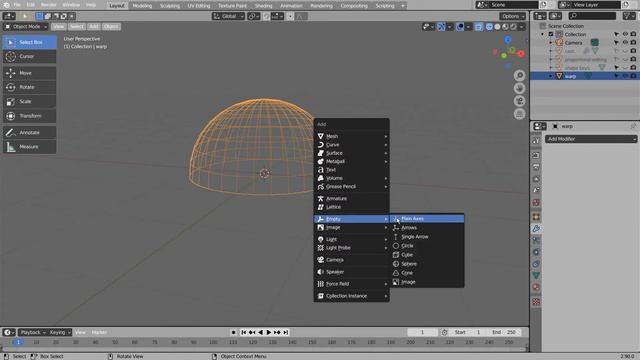Disable the Camera object in renders

633,42
